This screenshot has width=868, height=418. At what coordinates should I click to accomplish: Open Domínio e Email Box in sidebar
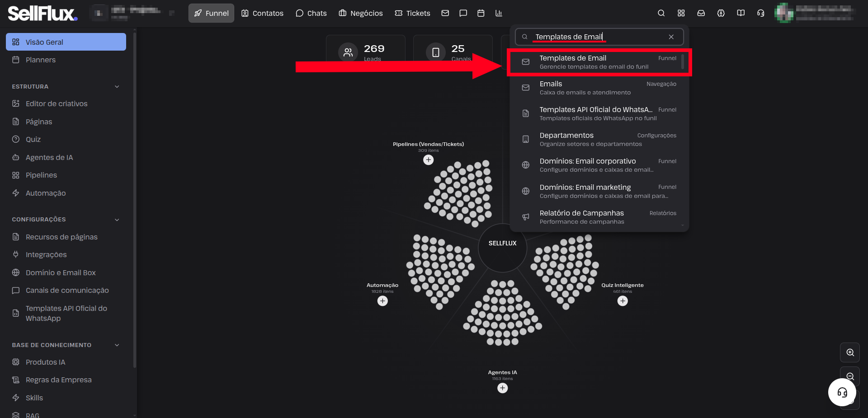click(66, 272)
